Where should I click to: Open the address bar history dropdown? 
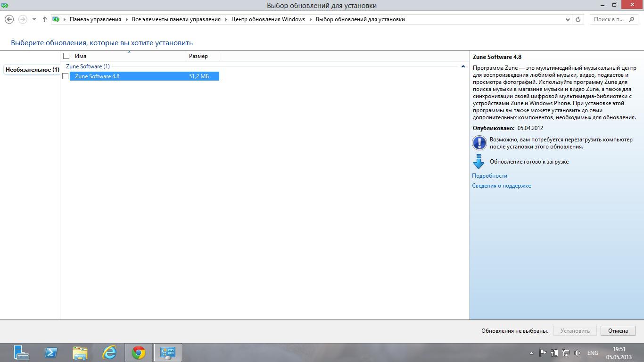pos(568,19)
